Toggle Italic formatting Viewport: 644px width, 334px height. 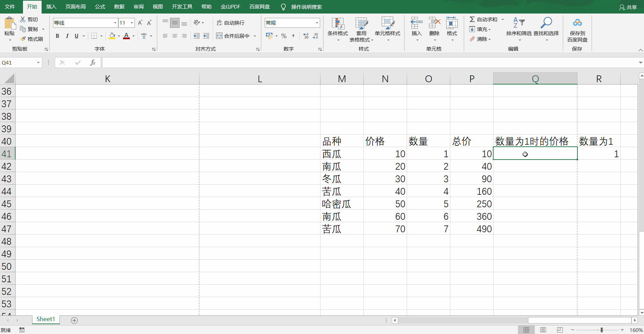(67, 36)
